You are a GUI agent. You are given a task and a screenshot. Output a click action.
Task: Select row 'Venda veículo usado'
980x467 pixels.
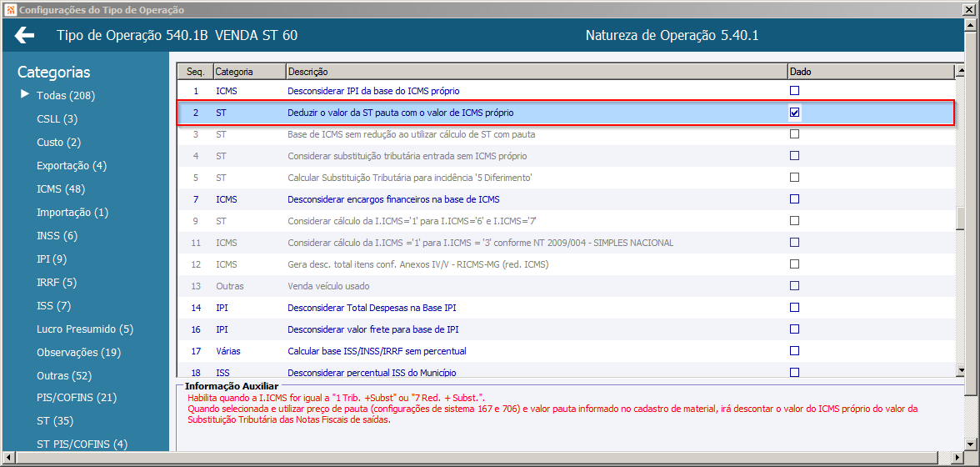click(x=567, y=286)
